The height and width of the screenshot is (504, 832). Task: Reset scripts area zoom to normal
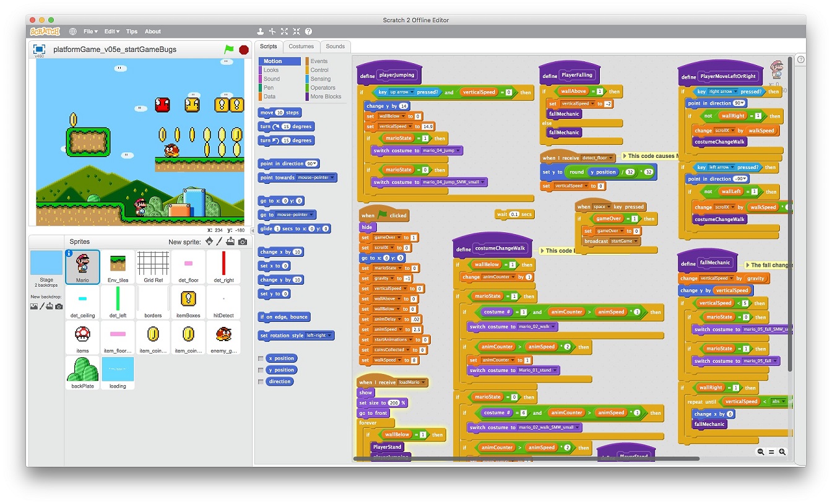pyautogui.click(x=771, y=452)
